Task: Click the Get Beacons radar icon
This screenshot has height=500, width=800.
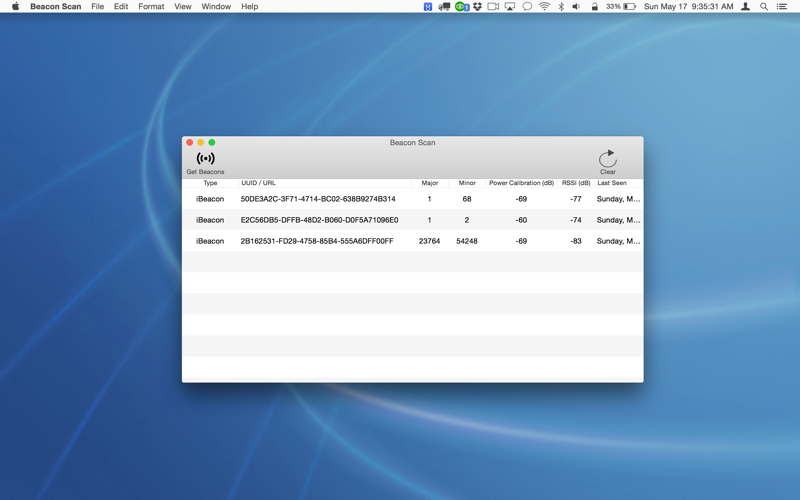Action: point(205,159)
